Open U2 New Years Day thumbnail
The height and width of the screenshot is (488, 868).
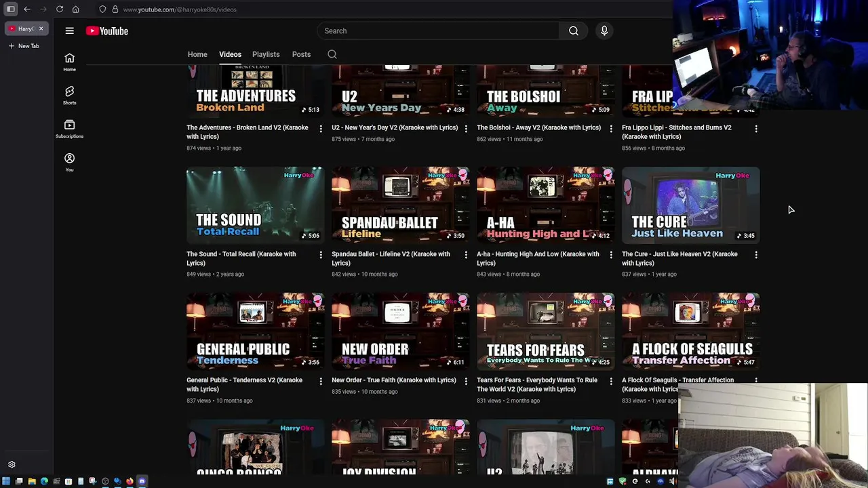401,91
